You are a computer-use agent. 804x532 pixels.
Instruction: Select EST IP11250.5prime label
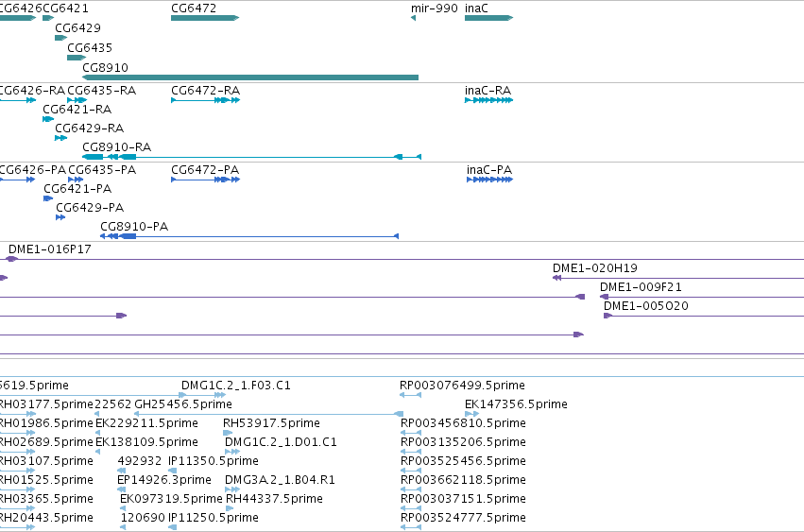point(214,518)
